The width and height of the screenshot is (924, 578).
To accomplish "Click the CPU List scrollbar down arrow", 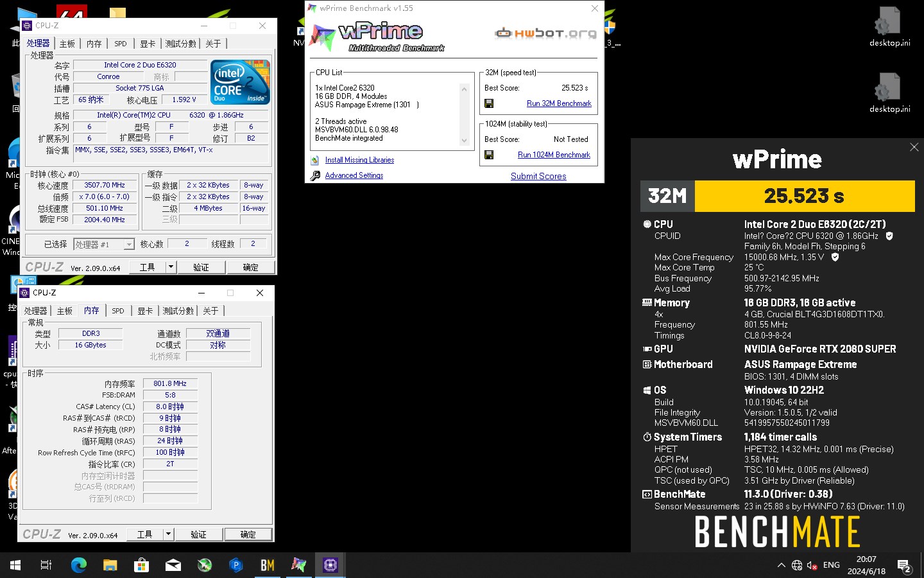I will pyautogui.click(x=464, y=141).
